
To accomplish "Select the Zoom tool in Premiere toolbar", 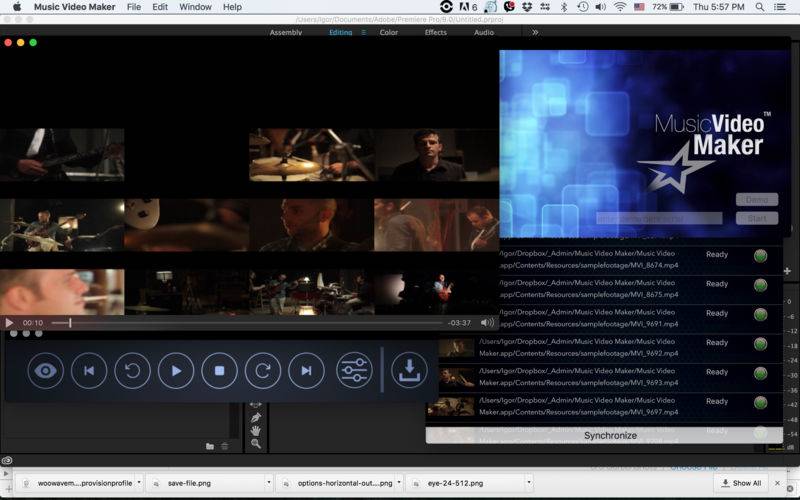I will 256,444.
